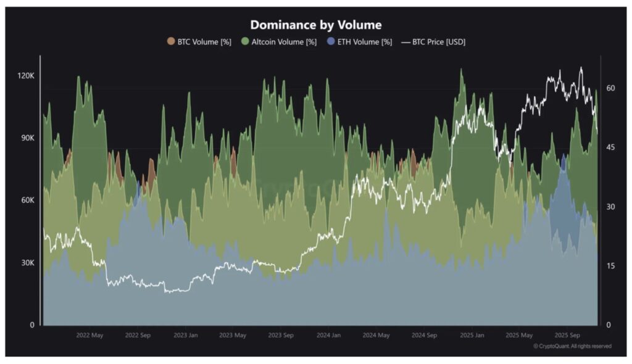Viewport: 632px width, 364px height.
Task: Hide the 'ETH Volume [%]' series via its label
Action: (364, 41)
